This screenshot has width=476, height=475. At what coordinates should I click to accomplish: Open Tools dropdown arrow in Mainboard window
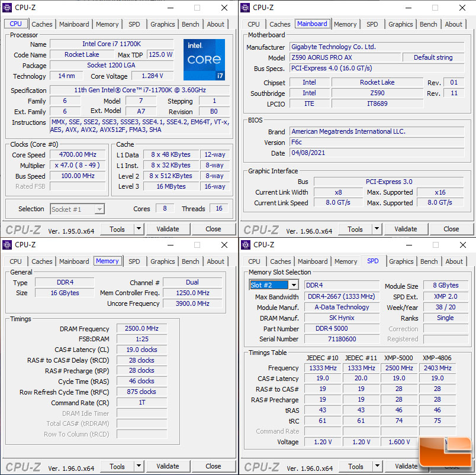377,229
